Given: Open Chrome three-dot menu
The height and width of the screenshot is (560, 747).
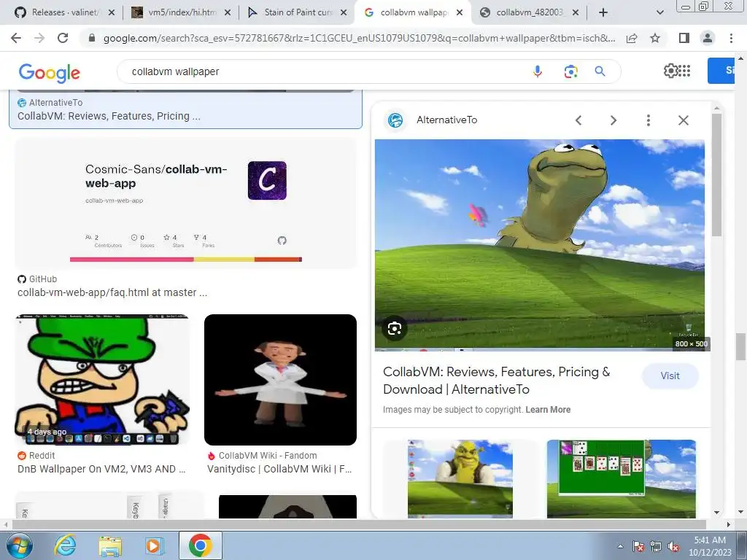Looking at the screenshot, I should [731, 38].
